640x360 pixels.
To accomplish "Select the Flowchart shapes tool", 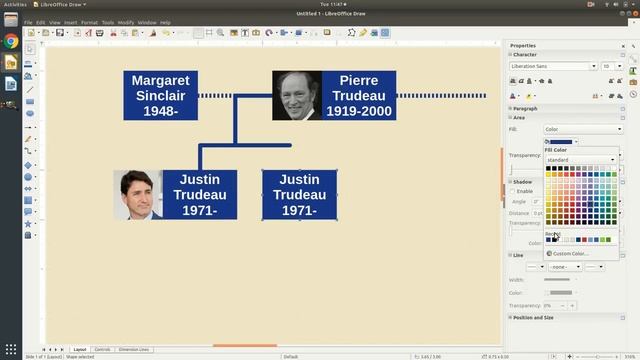I will (x=28, y=200).
